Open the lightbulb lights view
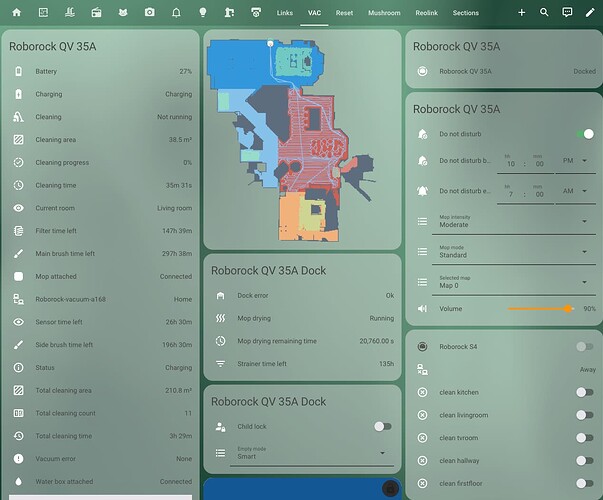 [x=202, y=12]
